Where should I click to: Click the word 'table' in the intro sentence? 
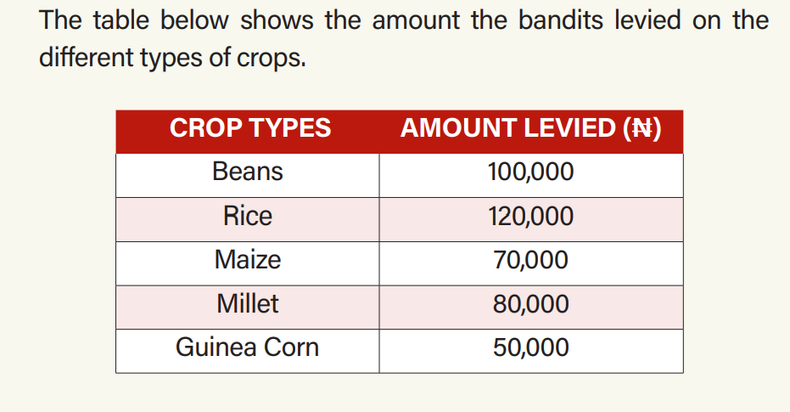point(121,21)
